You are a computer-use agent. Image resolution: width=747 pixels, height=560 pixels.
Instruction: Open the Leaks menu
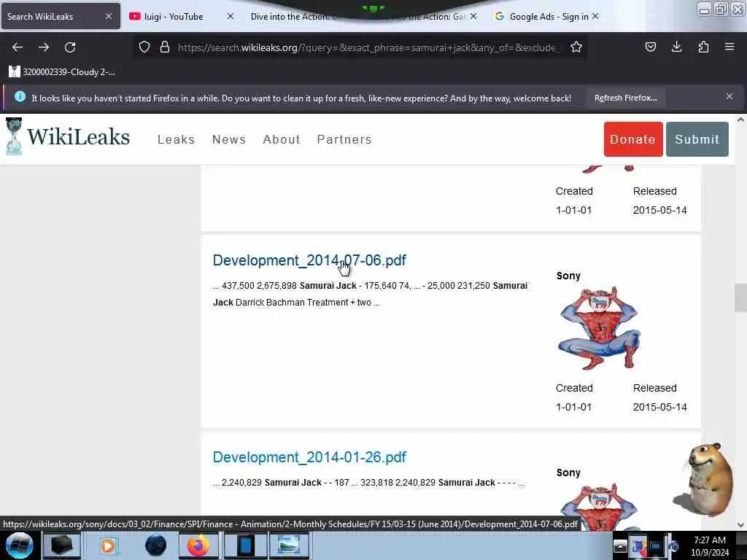tap(176, 139)
